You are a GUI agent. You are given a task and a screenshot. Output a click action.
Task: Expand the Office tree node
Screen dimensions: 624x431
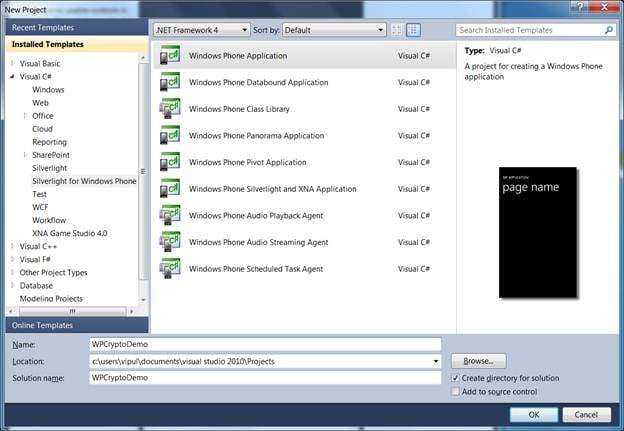[x=25, y=115]
